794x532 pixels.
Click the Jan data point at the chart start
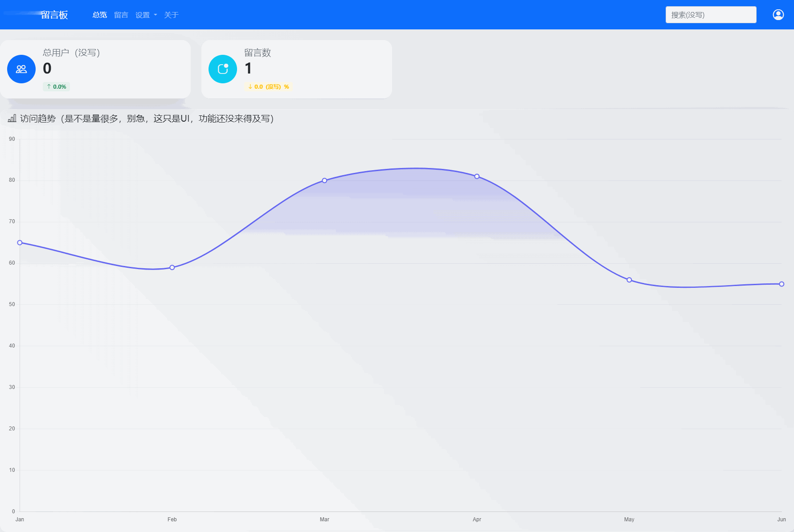(x=20, y=242)
